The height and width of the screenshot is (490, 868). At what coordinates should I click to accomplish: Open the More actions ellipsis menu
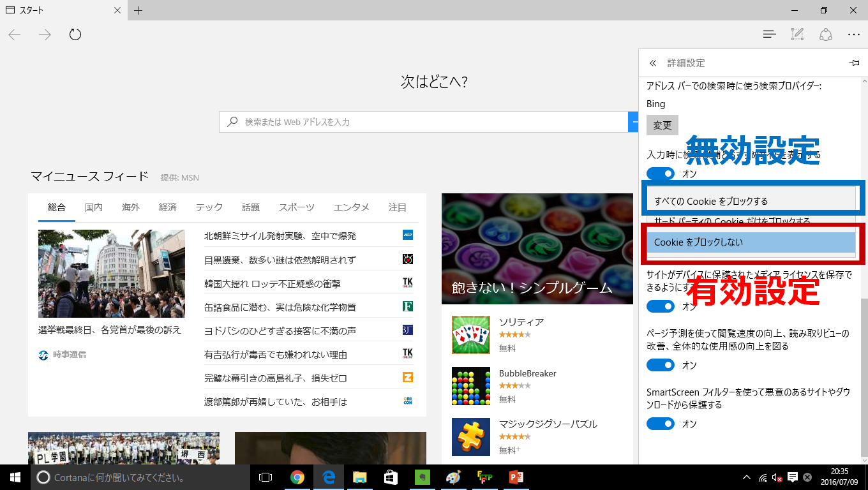coord(854,34)
